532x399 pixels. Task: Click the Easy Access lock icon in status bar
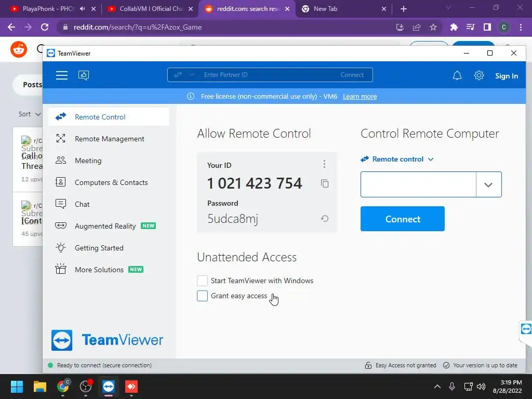coord(368,365)
